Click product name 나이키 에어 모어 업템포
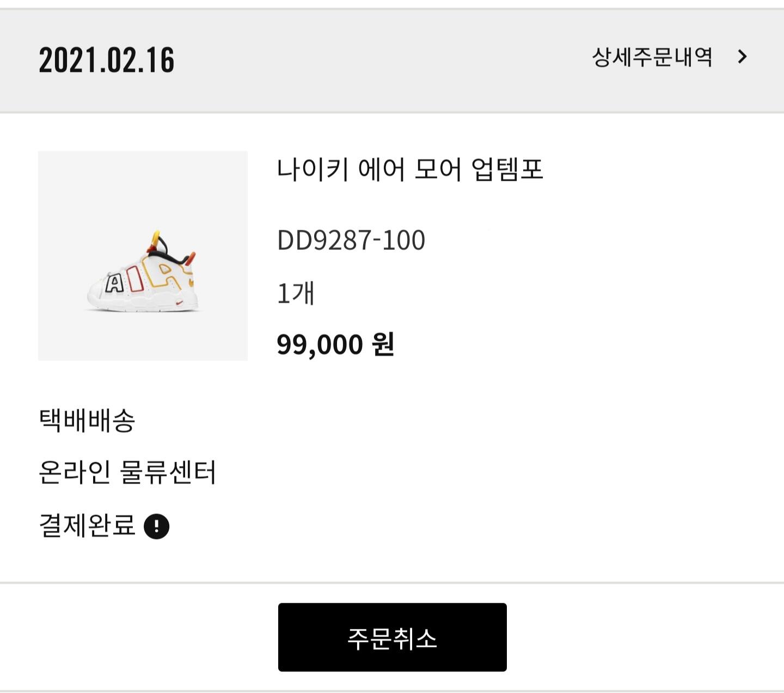The width and height of the screenshot is (784, 693). (x=410, y=169)
